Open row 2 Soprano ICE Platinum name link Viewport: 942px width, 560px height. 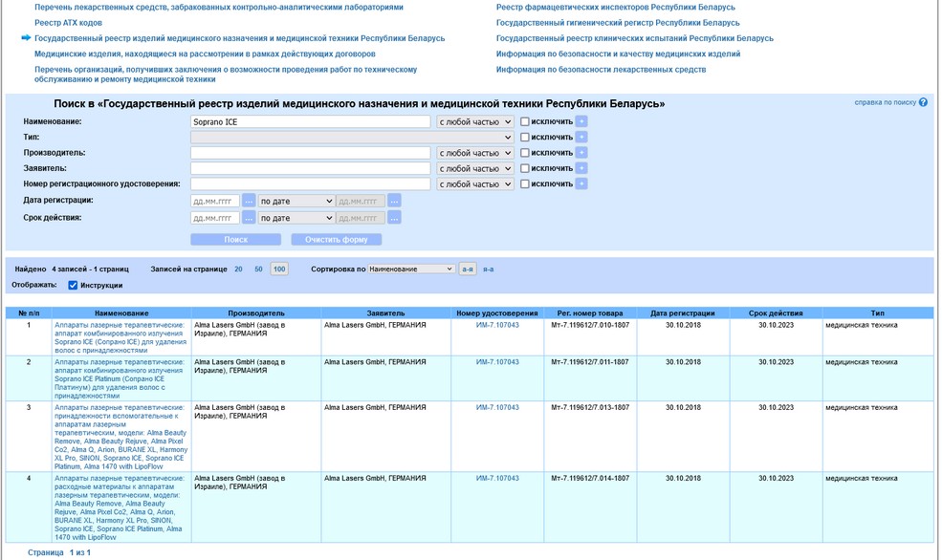tap(119, 378)
